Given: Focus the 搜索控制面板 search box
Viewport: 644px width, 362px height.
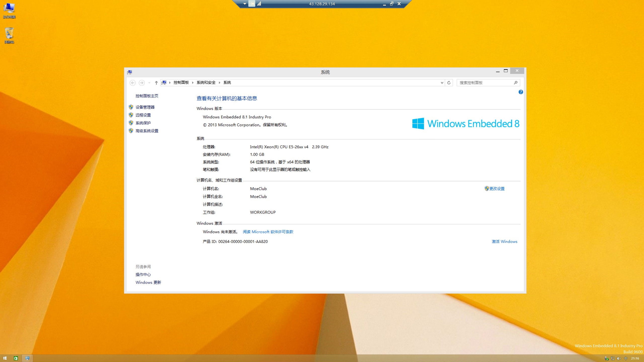Looking at the screenshot, I should tap(486, 83).
